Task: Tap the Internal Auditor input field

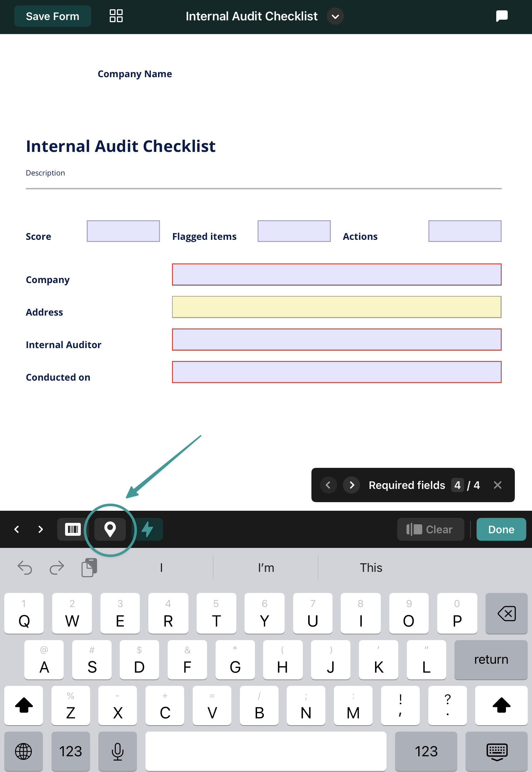Action: pyautogui.click(x=336, y=340)
